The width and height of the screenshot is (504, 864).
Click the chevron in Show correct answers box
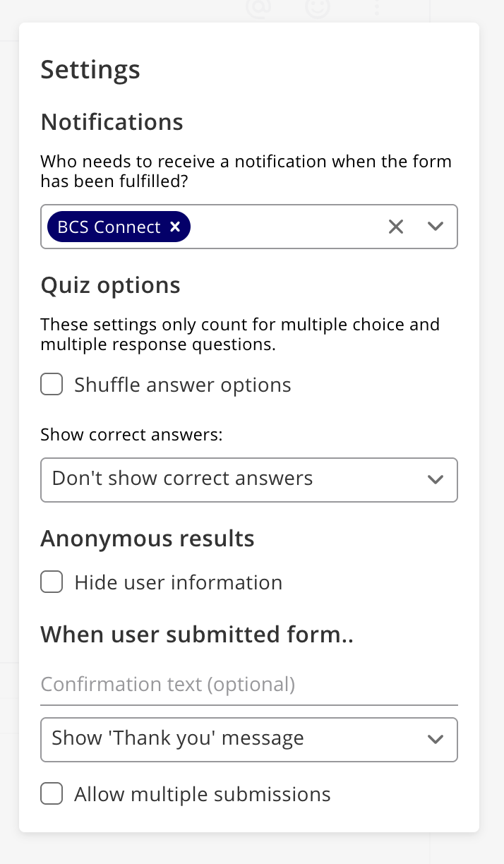pyautogui.click(x=436, y=480)
